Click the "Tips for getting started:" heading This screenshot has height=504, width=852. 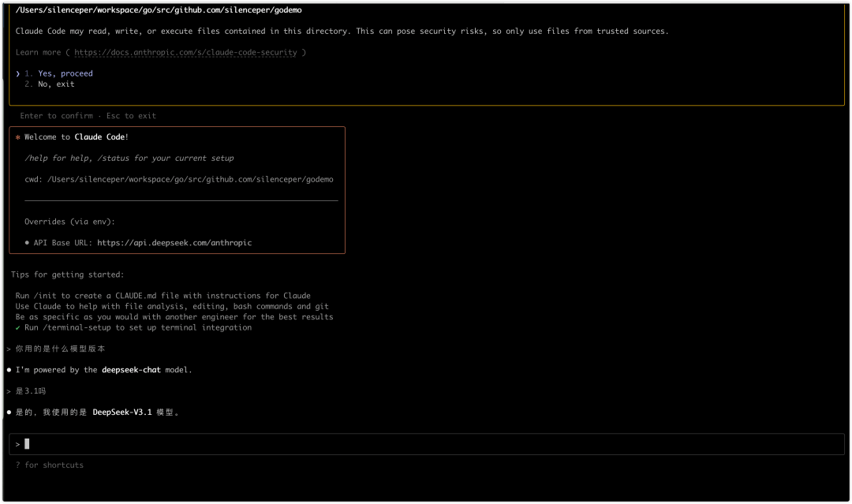[67, 274]
